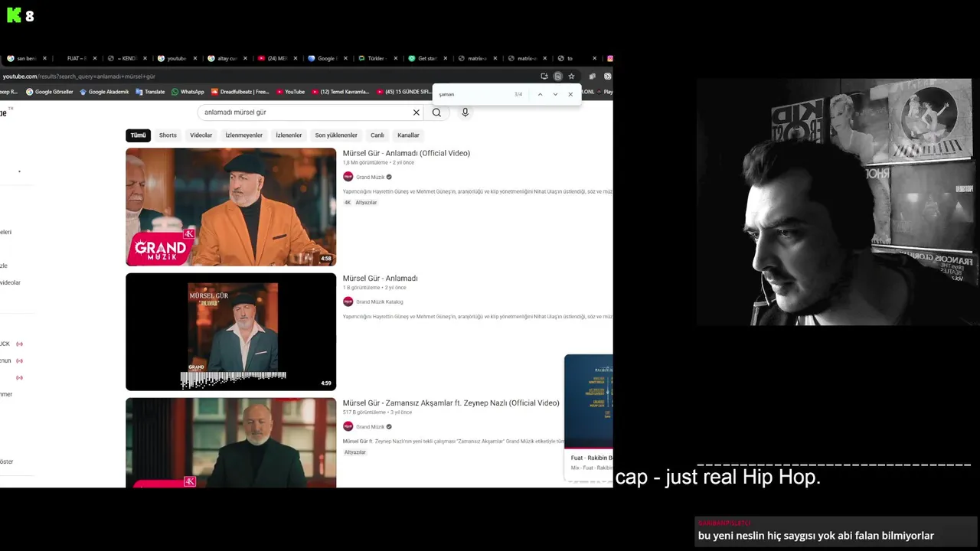
Task: Click Grand Müzik Katalog channel avatar
Action: click(348, 302)
